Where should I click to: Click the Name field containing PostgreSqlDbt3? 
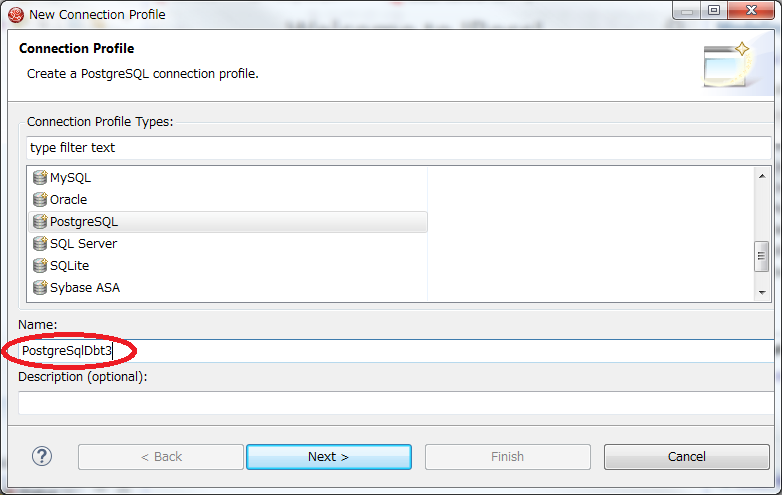point(397,351)
